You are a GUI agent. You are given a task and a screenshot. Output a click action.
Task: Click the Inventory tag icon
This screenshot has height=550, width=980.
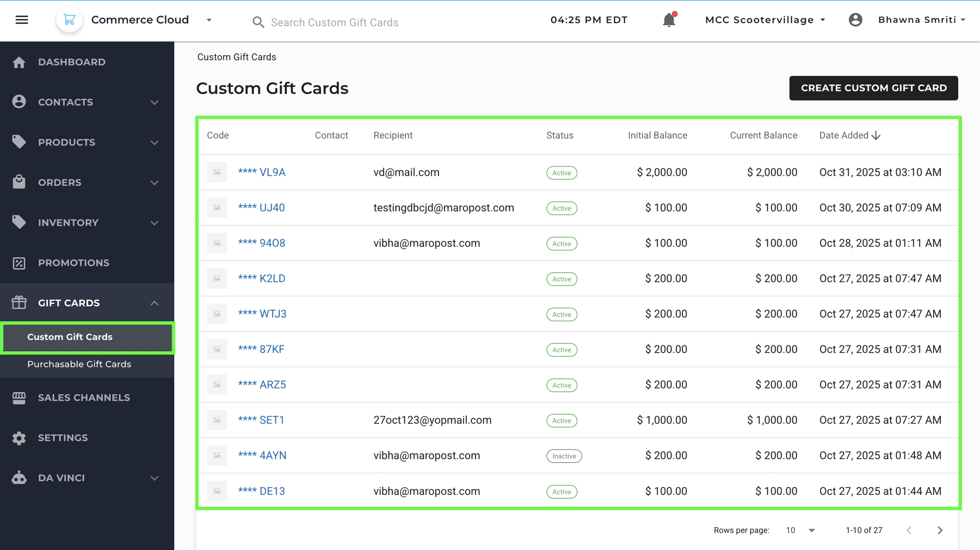(19, 222)
